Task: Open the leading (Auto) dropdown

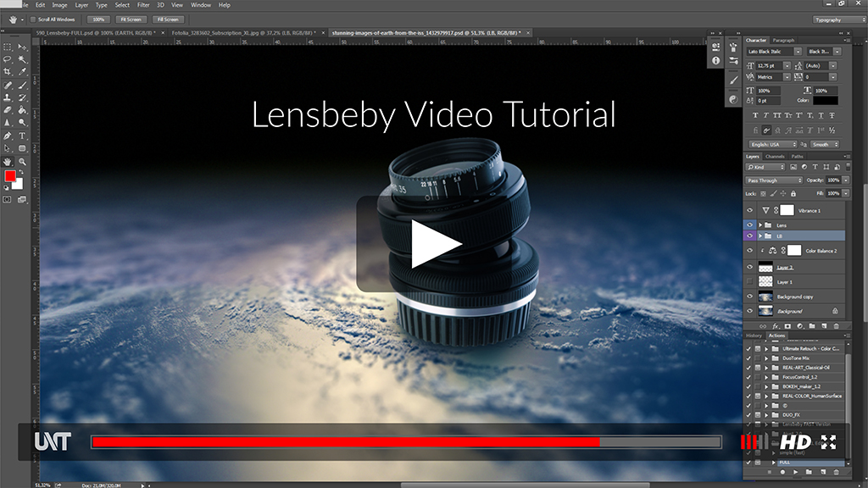Action: coord(832,66)
